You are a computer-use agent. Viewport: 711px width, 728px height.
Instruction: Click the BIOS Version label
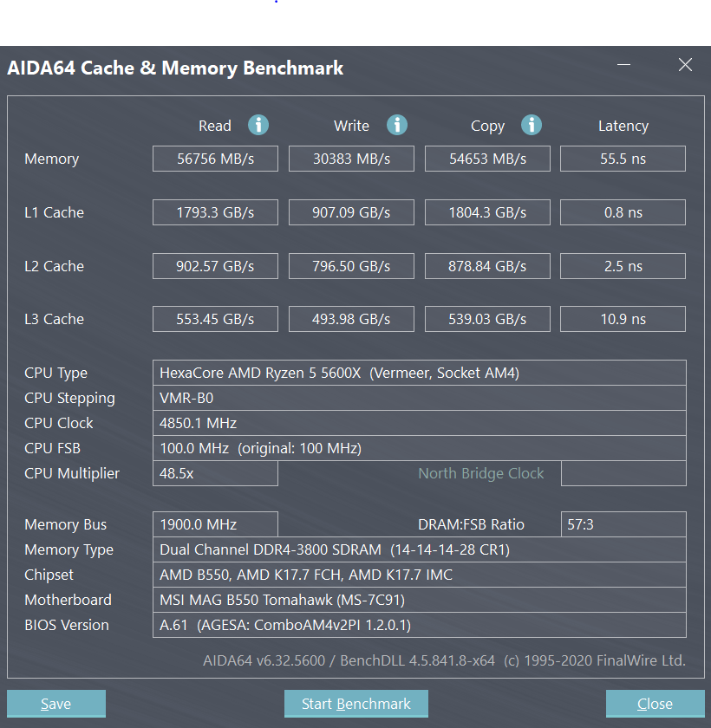67,625
